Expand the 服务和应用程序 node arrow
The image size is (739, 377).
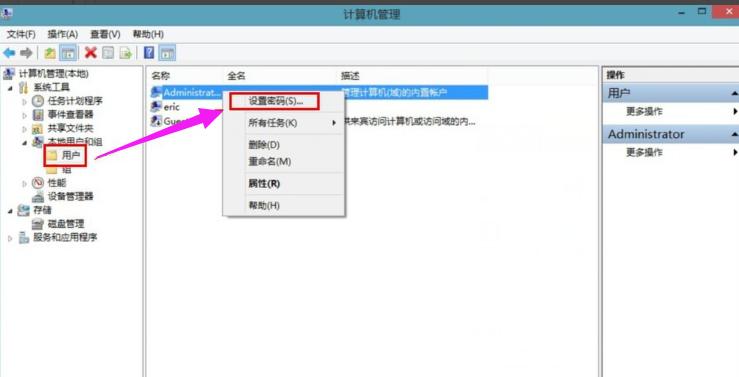pyautogui.click(x=11, y=238)
